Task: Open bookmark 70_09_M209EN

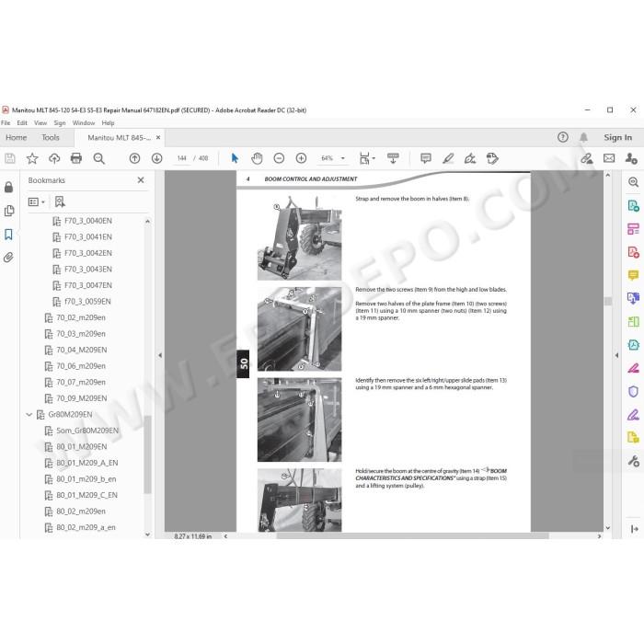Action: (81, 398)
